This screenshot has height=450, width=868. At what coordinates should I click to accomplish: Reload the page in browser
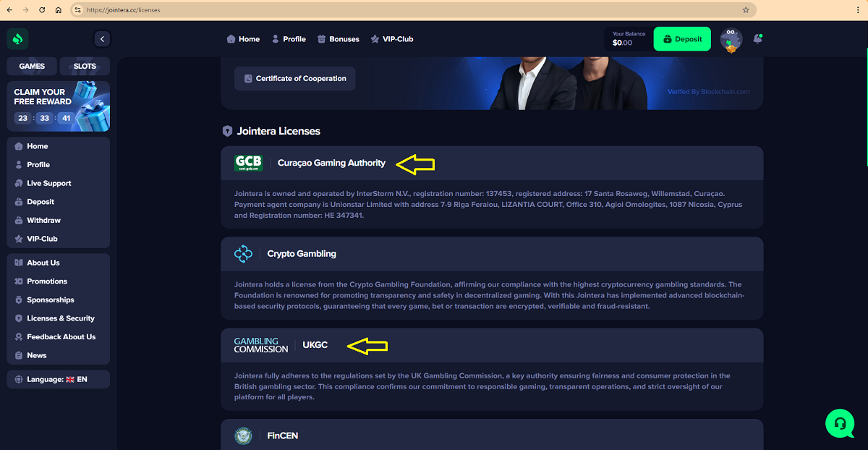pyautogui.click(x=43, y=10)
